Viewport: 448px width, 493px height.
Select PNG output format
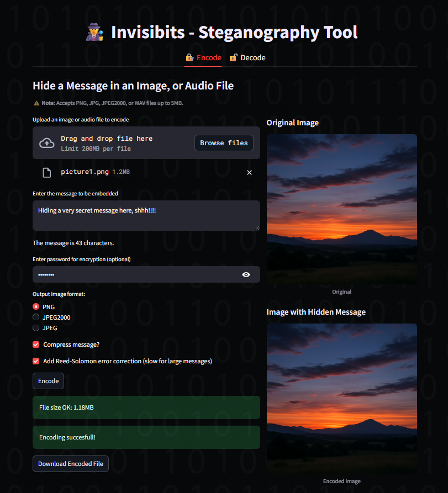[36, 306]
